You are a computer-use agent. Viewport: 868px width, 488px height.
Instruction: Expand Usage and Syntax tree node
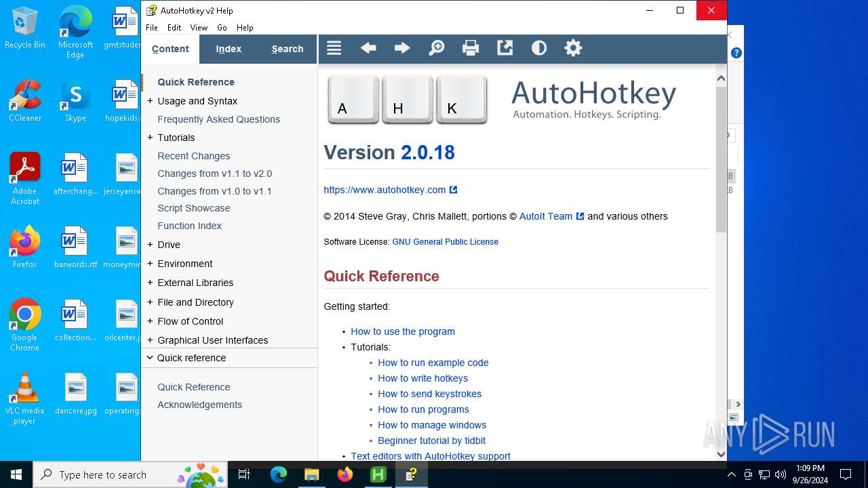(x=150, y=100)
